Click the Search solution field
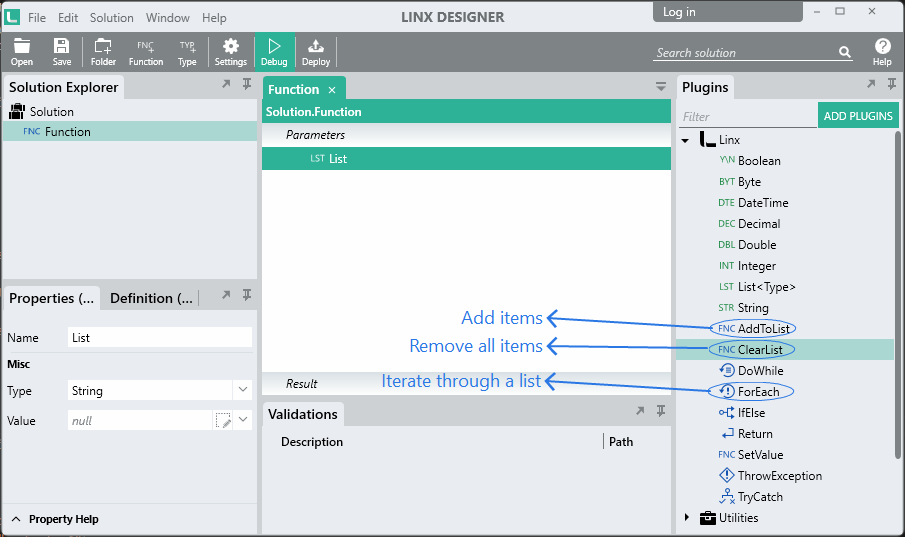 (746, 53)
